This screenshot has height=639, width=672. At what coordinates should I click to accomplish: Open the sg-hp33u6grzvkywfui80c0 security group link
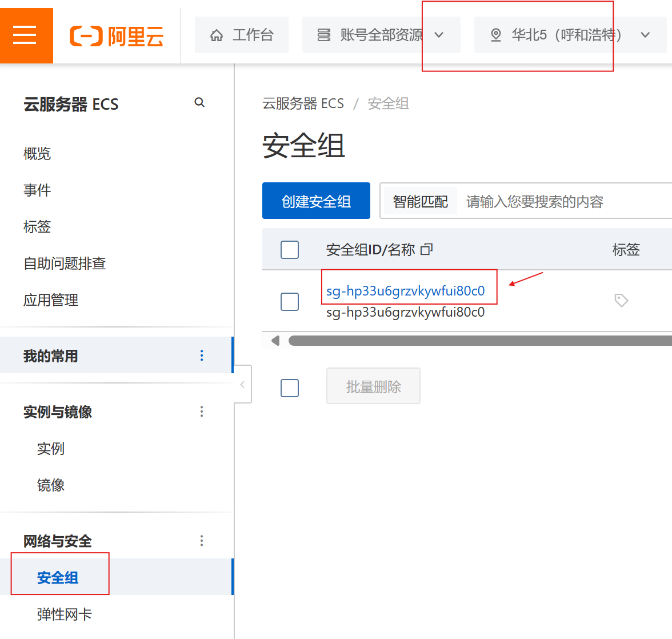coord(405,291)
